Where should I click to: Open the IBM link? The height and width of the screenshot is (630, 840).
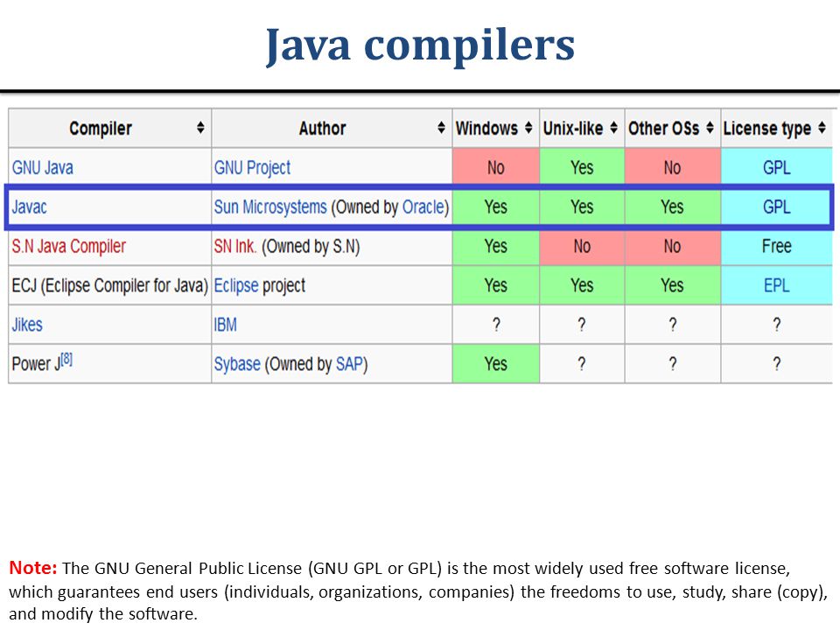(225, 325)
